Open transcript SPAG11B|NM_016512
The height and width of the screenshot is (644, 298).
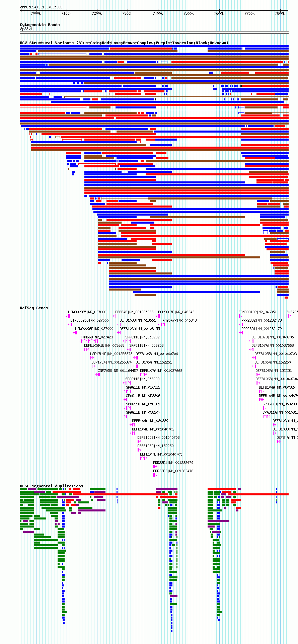click(x=143, y=387)
